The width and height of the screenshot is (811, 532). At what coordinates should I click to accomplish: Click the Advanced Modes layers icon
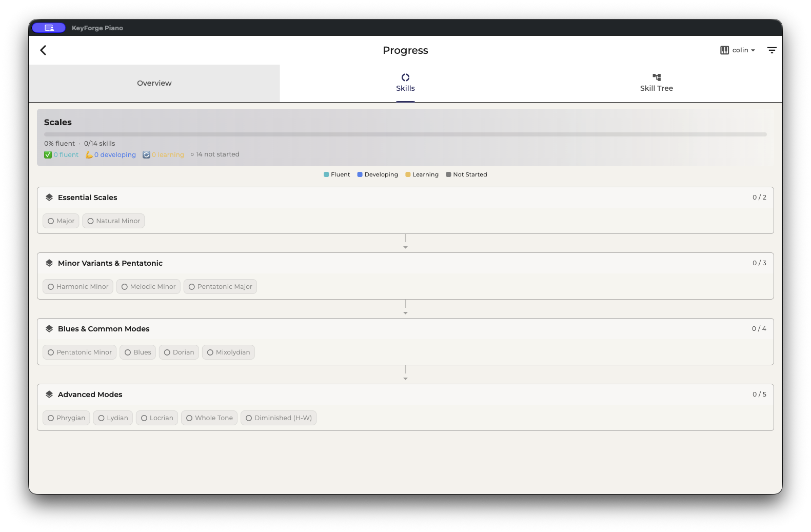pos(49,395)
